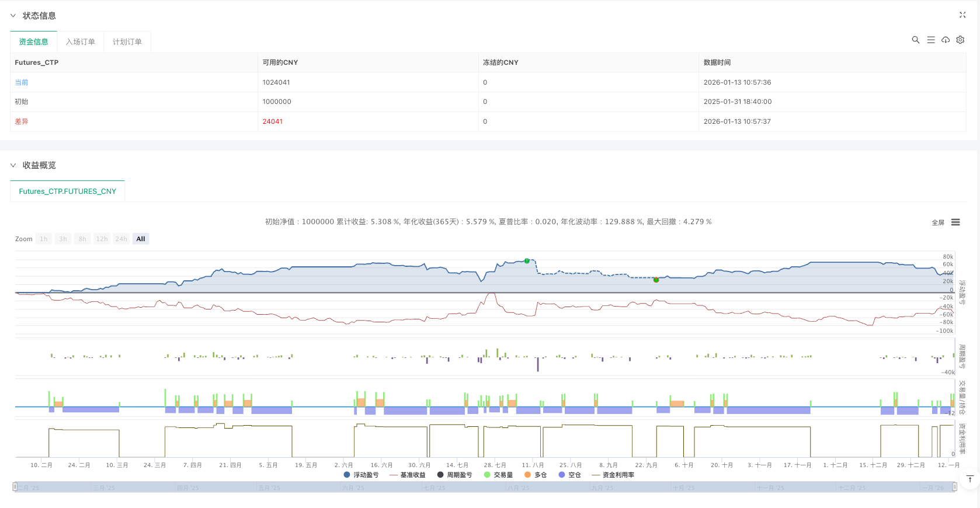Toggle the 基准收益 legend series
980x508 pixels.
(407, 475)
